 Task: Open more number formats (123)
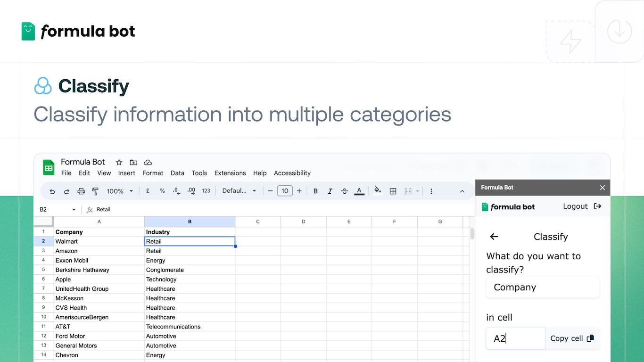[x=206, y=191]
